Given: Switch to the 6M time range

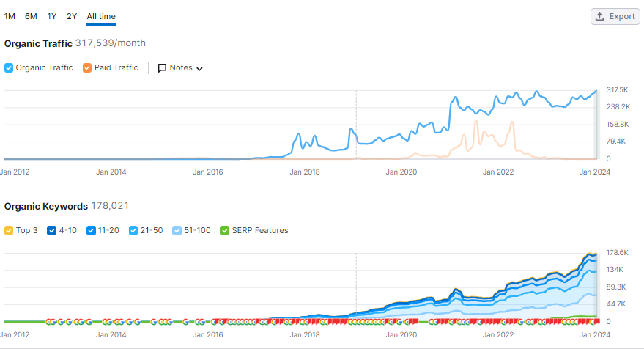Looking at the screenshot, I should 31,16.
